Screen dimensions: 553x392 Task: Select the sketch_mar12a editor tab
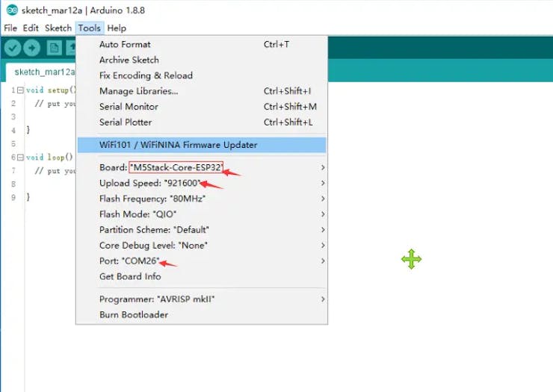[41, 72]
